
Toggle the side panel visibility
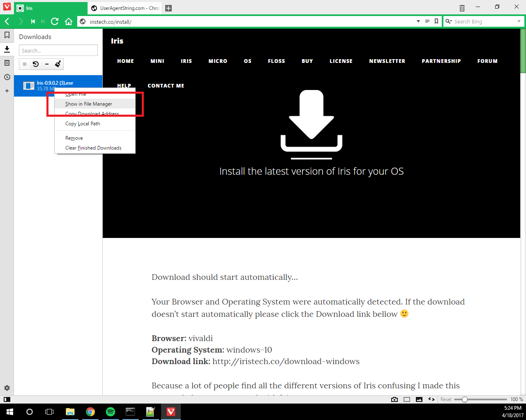pos(7,399)
